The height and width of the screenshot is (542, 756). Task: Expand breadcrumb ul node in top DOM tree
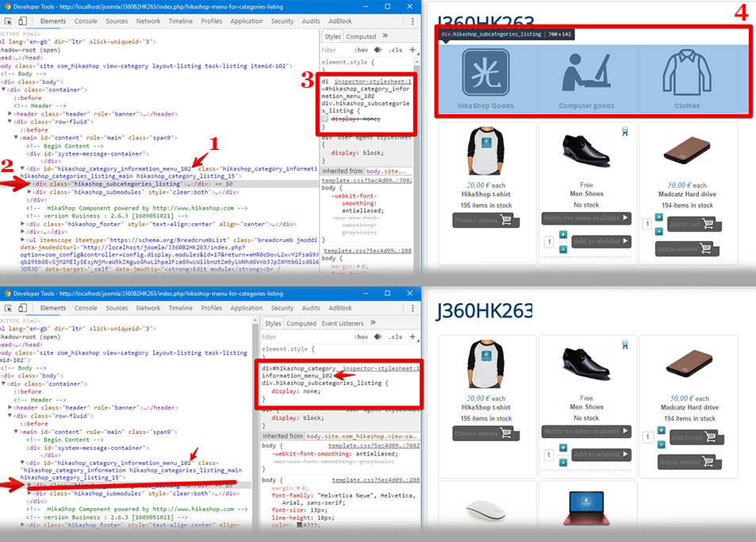coord(23,240)
